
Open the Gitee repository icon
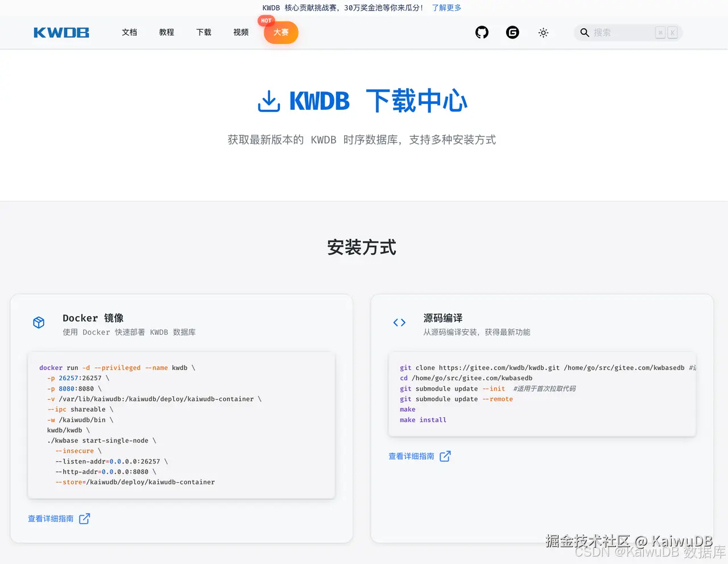[x=512, y=32]
